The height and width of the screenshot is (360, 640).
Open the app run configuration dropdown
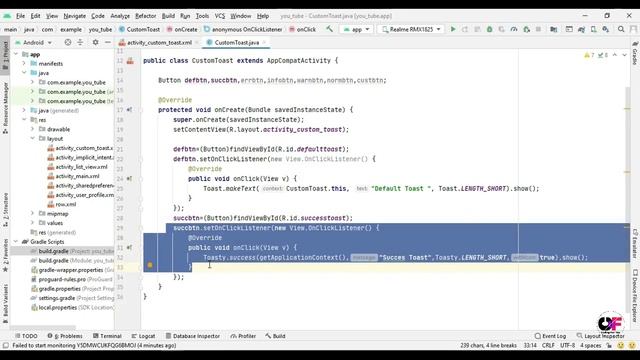click(x=356, y=29)
